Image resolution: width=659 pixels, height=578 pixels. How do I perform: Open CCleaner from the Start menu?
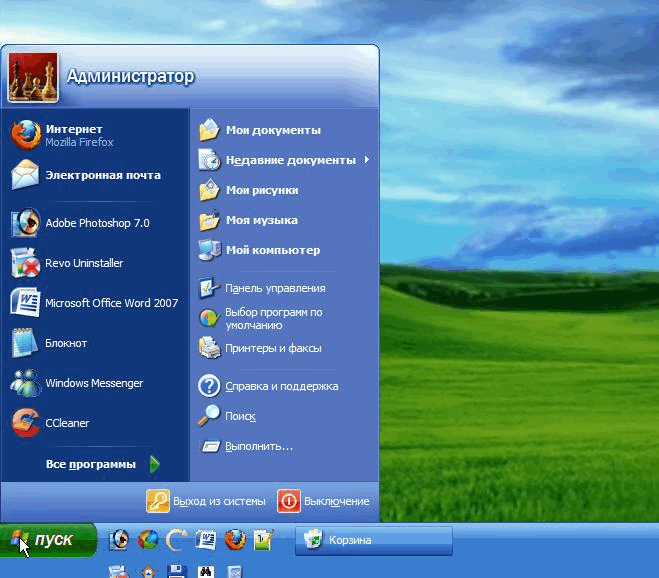pos(67,423)
